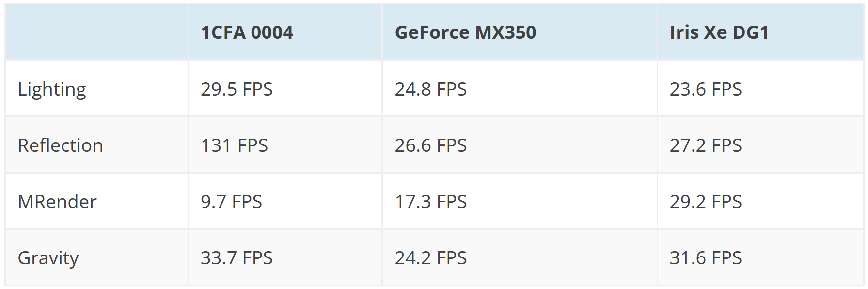Click the 23.6 FPS cell
This screenshot has width=868, height=289.
pyautogui.click(x=706, y=89)
